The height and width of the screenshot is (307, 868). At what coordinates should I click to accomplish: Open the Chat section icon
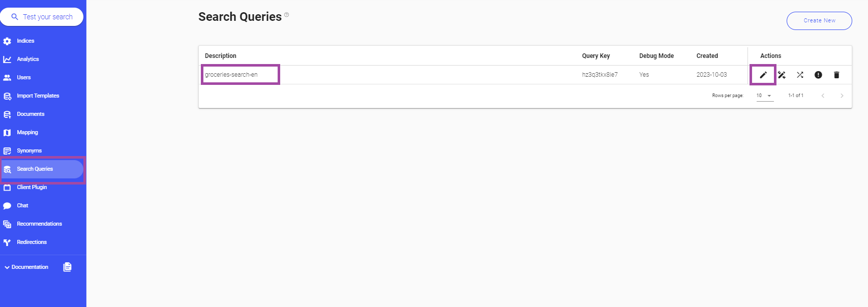point(7,205)
